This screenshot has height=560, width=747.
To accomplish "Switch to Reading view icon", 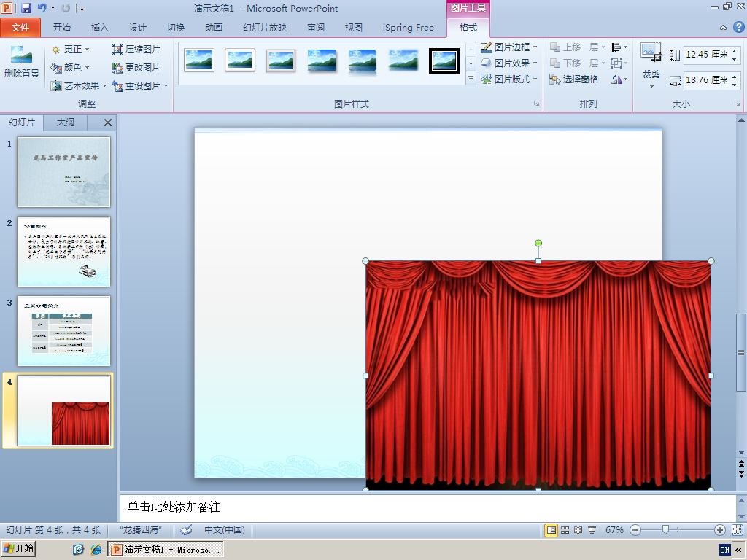I will (x=578, y=530).
